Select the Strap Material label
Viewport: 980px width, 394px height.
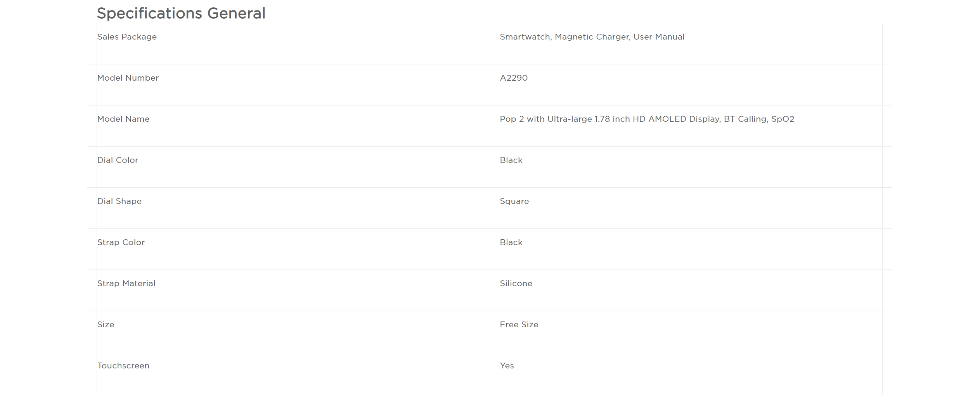(x=126, y=283)
